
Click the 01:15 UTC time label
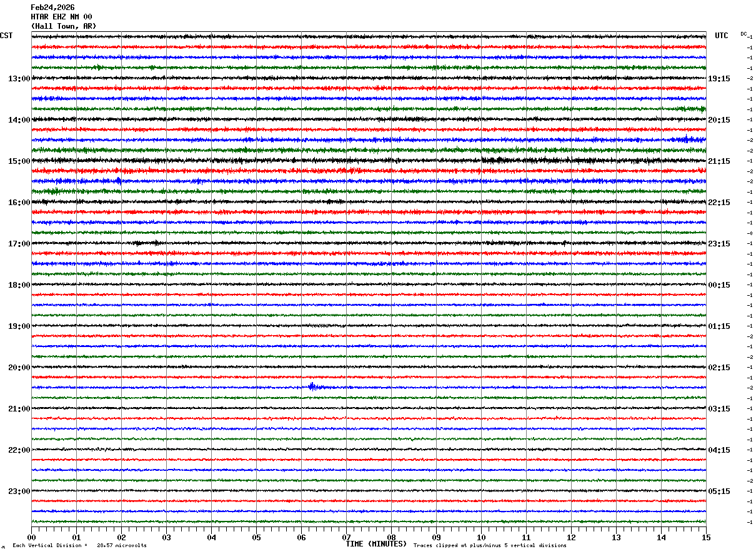coord(719,326)
